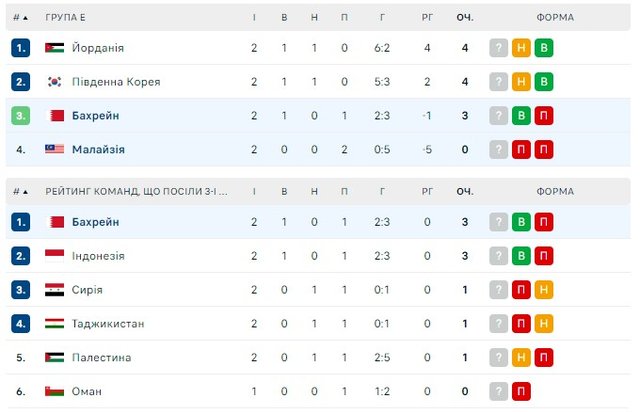Click the Syria flag icon
Image resolution: width=640 pixels, height=412 pixels.
pos(54,290)
